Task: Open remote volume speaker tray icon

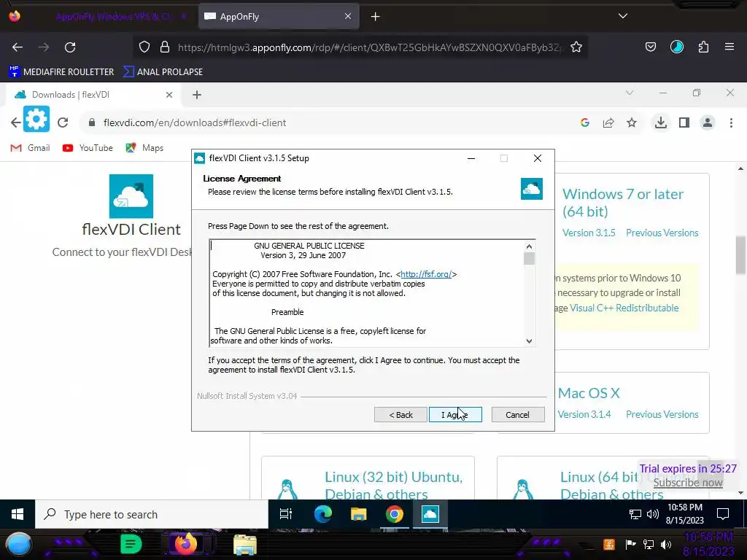Action: coord(653,514)
